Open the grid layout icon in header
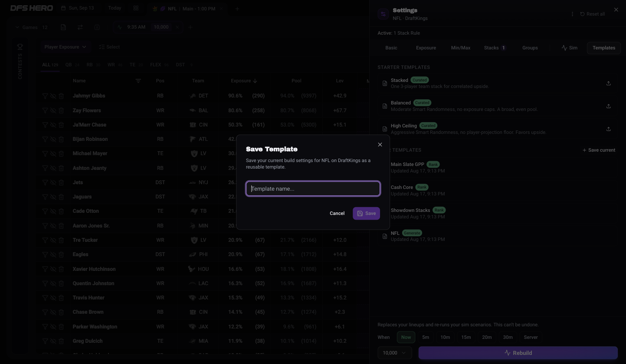The height and width of the screenshot is (364, 626). click(x=136, y=8)
